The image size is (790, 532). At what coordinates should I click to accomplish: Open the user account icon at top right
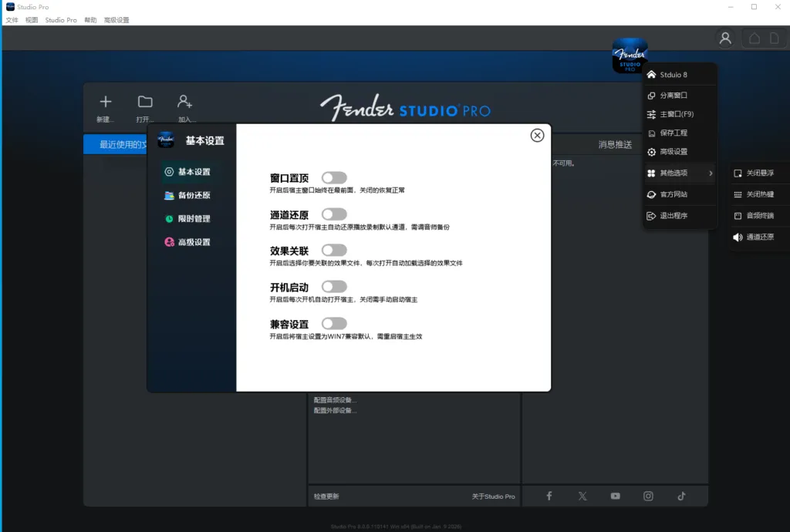tap(725, 39)
